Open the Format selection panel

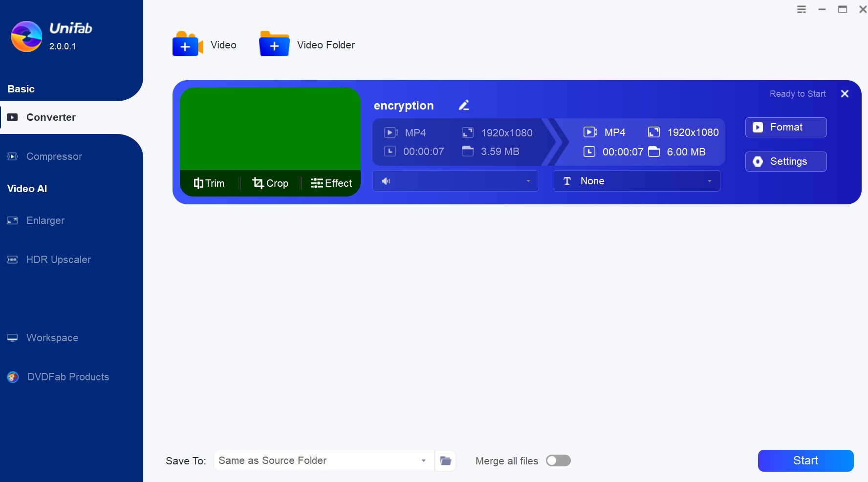785,127
